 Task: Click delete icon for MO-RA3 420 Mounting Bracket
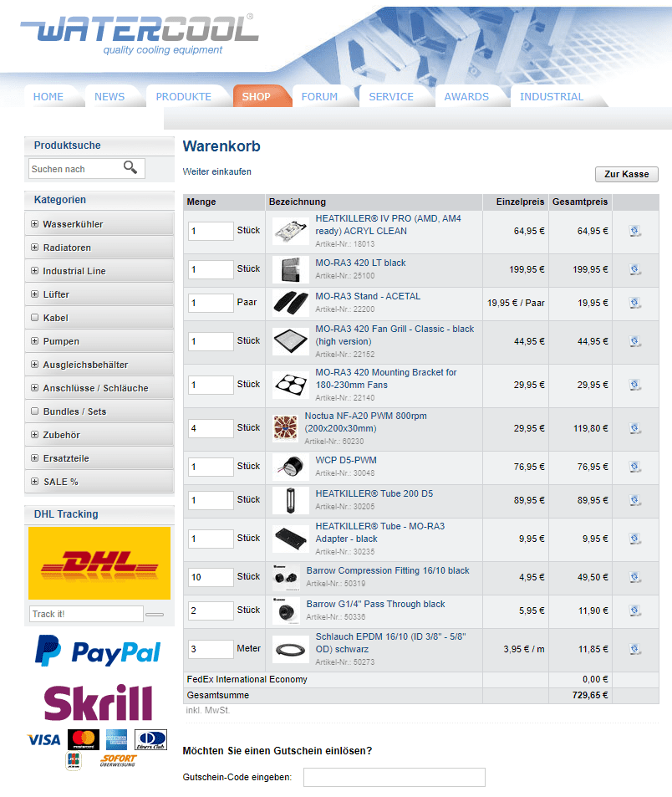click(x=635, y=385)
